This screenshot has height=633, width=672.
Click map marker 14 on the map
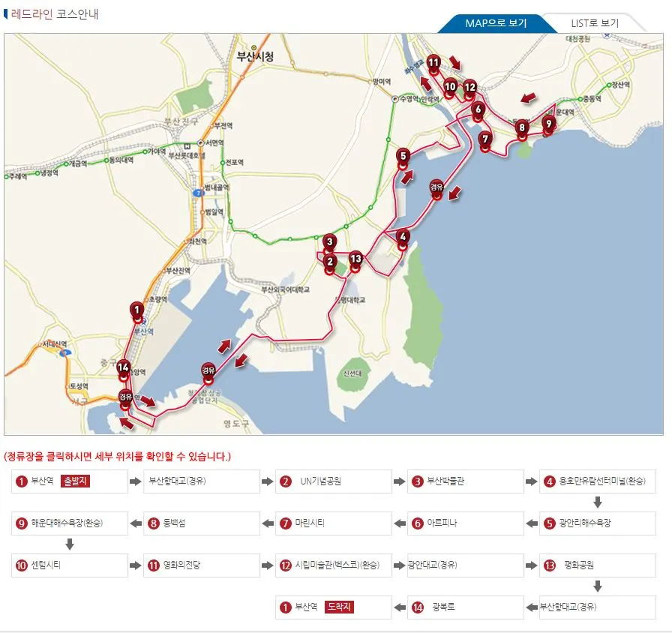point(124,370)
